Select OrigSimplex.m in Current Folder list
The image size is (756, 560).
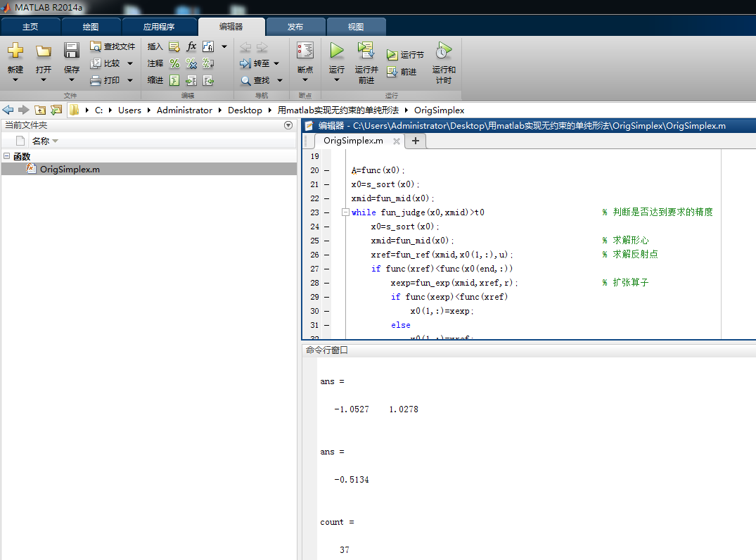coord(149,169)
